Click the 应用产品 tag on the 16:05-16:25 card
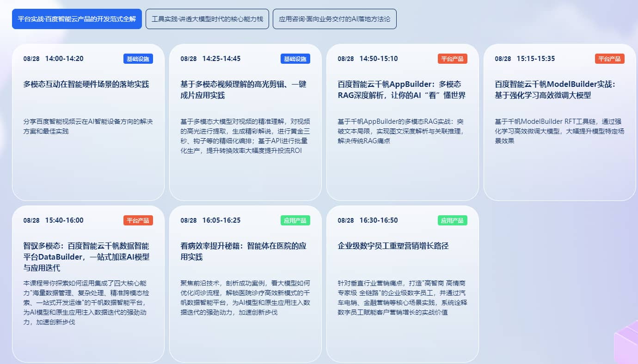Screen dimensions: 638x364 295,220
